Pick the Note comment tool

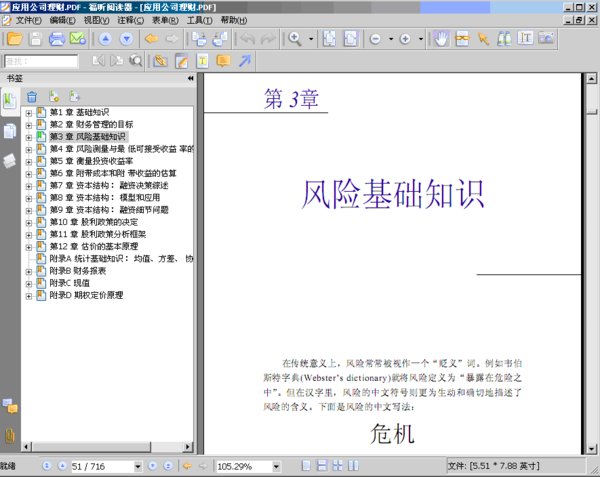click(x=223, y=61)
